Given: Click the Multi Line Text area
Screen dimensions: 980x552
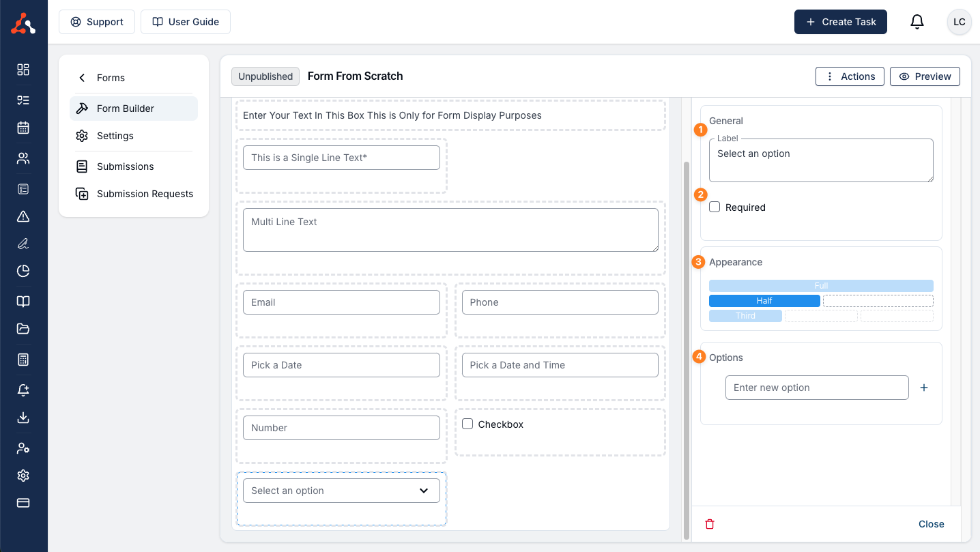Looking at the screenshot, I should 450,230.
